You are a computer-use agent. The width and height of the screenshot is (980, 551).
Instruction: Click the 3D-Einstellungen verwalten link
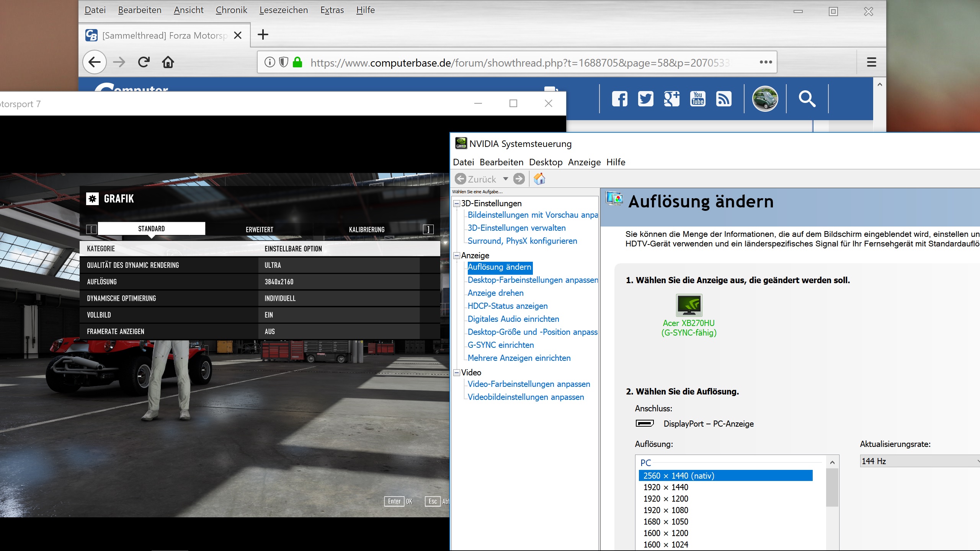coord(516,228)
